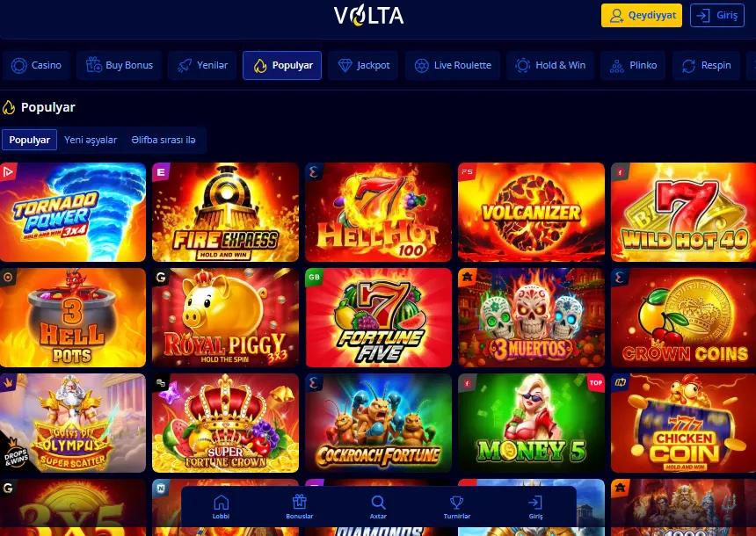Launch the Money 5 game
The image size is (756, 536).
[x=531, y=424]
